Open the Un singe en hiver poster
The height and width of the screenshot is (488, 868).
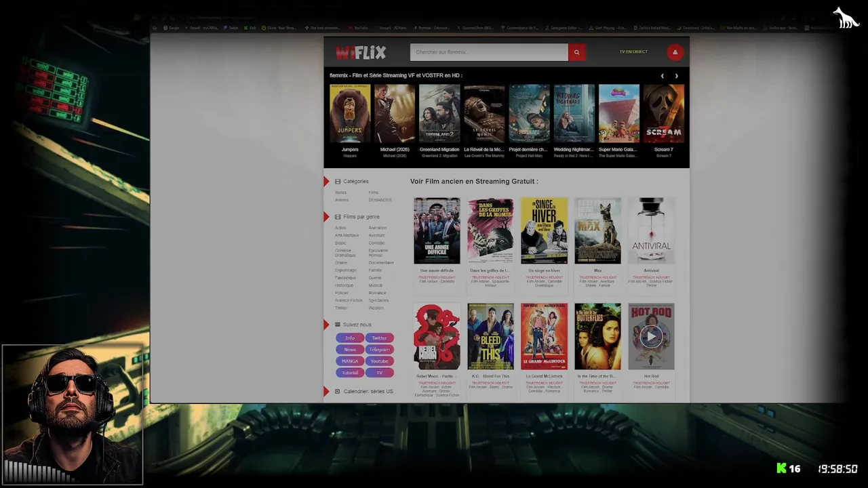(544, 230)
